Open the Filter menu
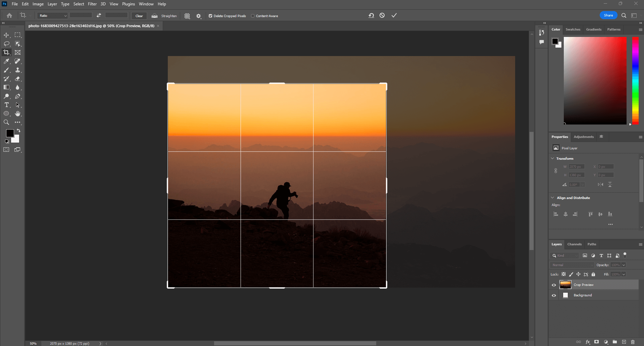The image size is (644, 346). (92, 4)
